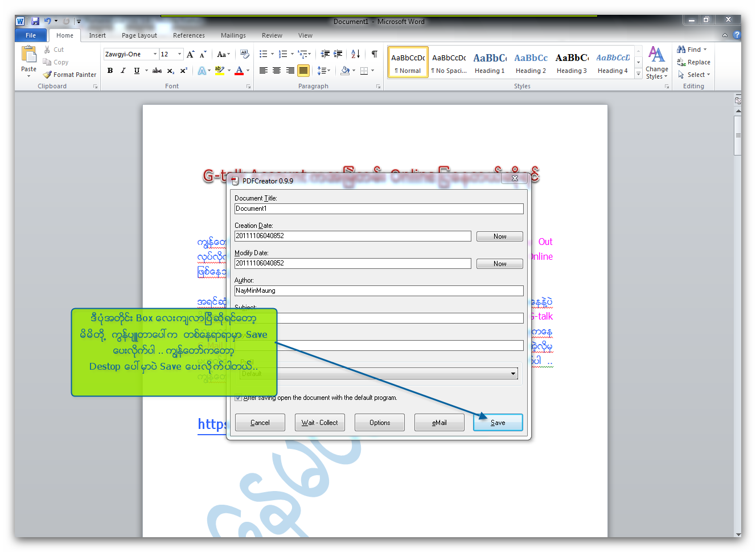Open the font name dropdown Zawgyi-One
The width and height of the screenshot is (756, 552).
(x=155, y=54)
